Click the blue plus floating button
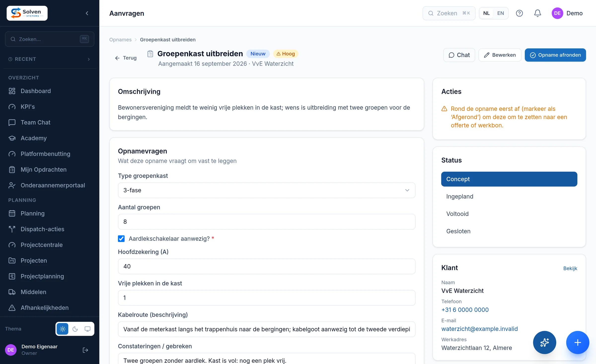 coord(578,342)
